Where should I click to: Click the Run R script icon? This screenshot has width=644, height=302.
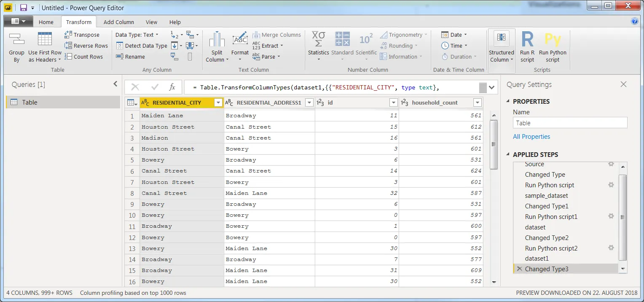527,47
